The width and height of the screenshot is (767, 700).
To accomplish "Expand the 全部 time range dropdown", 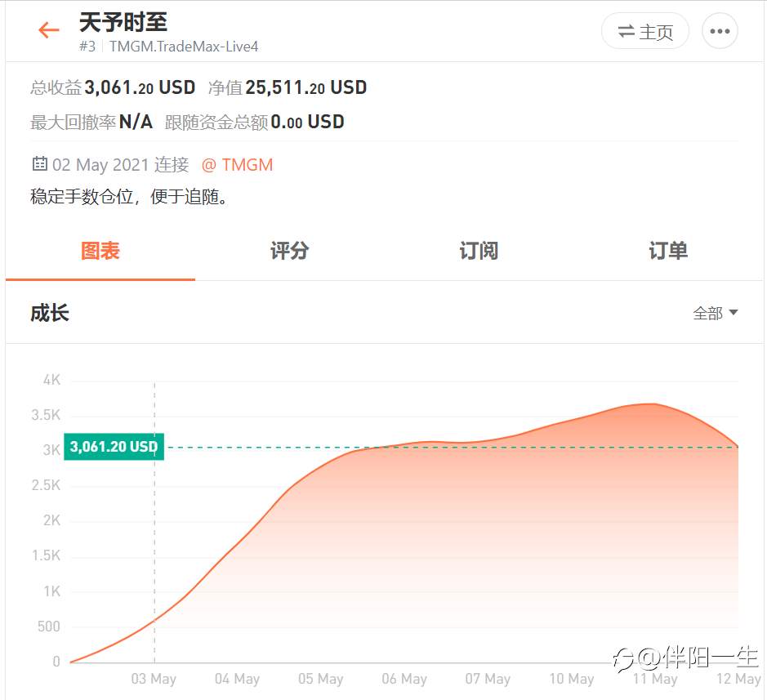I will click(x=716, y=313).
